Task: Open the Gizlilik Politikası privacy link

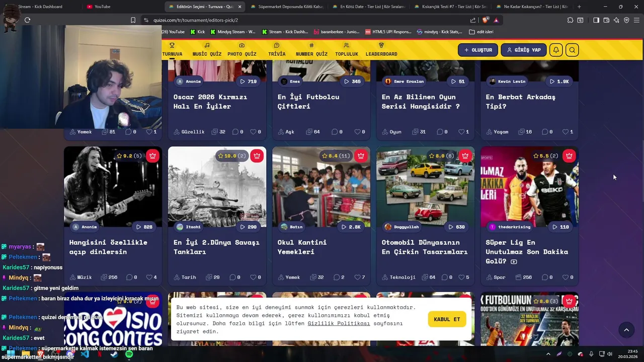Action: [339, 323]
